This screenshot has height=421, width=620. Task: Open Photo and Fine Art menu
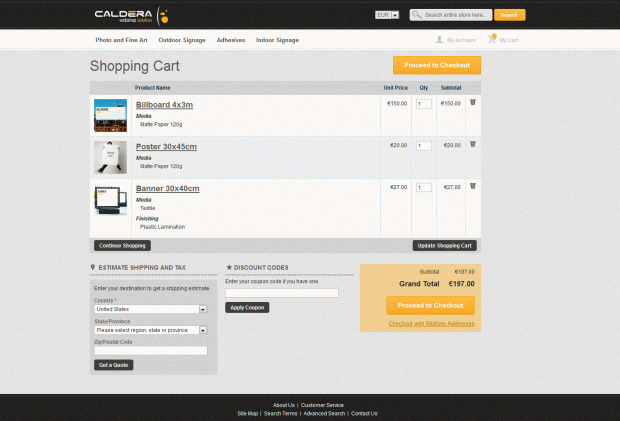[x=121, y=40]
